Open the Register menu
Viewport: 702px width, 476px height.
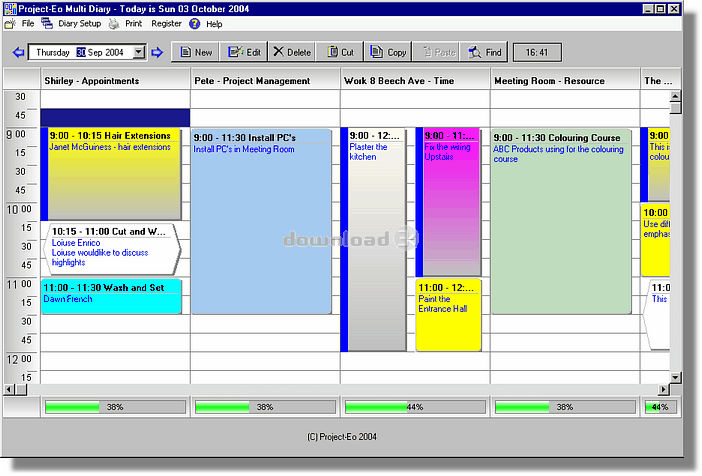tap(166, 24)
